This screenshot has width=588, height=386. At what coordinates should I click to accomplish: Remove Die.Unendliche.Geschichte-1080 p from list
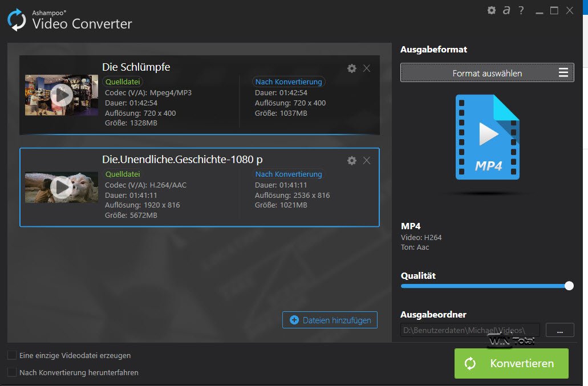click(x=367, y=161)
